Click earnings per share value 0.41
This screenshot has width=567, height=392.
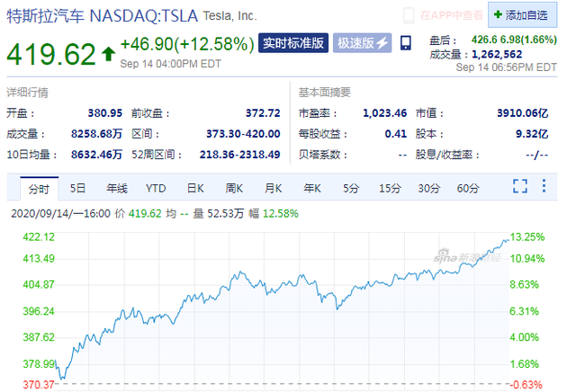(396, 134)
